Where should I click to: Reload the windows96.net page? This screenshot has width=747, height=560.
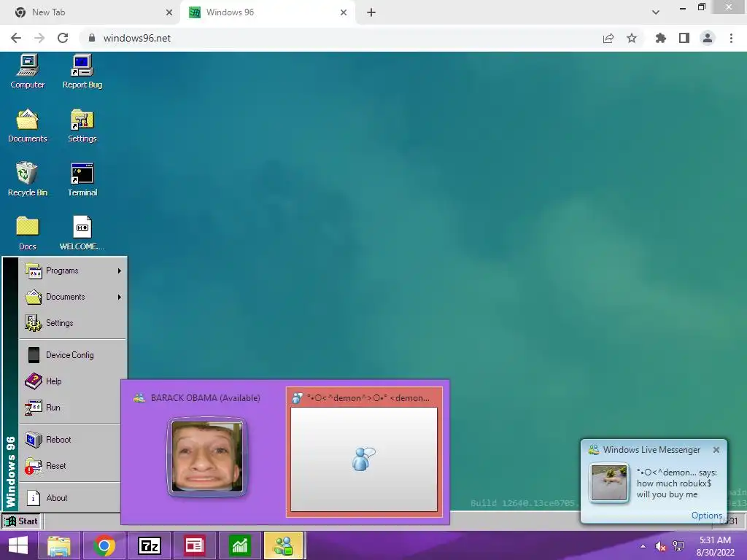click(x=63, y=38)
